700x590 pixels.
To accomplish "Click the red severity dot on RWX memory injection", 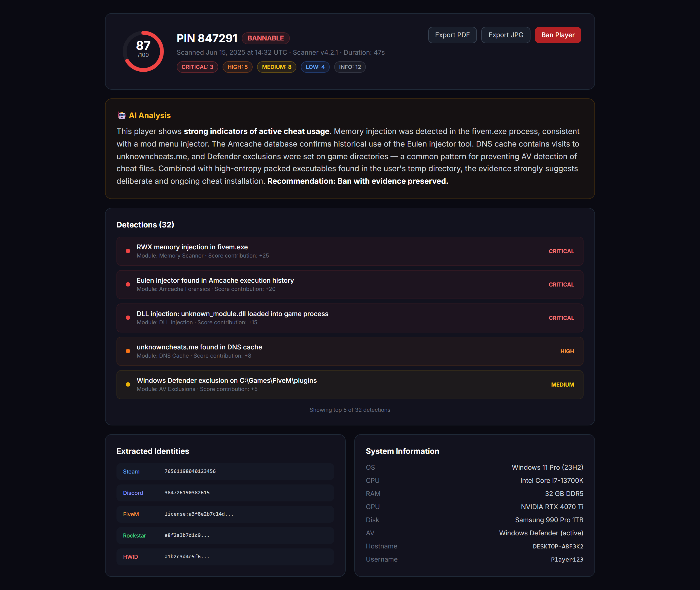I will pyautogui.click(x=128, y=251).
